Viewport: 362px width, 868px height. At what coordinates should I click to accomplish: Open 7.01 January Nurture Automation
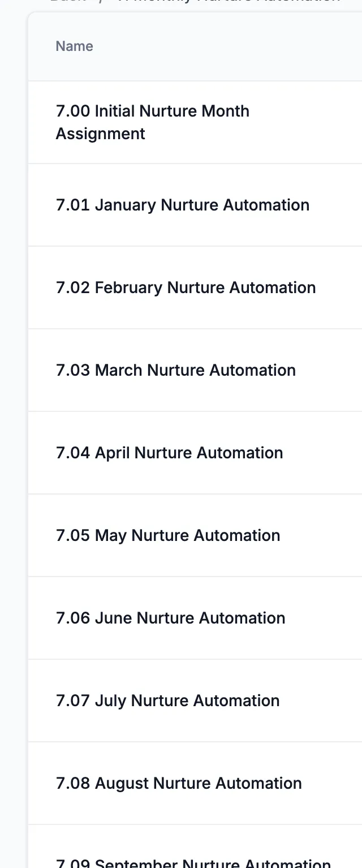tap(183, 205)
